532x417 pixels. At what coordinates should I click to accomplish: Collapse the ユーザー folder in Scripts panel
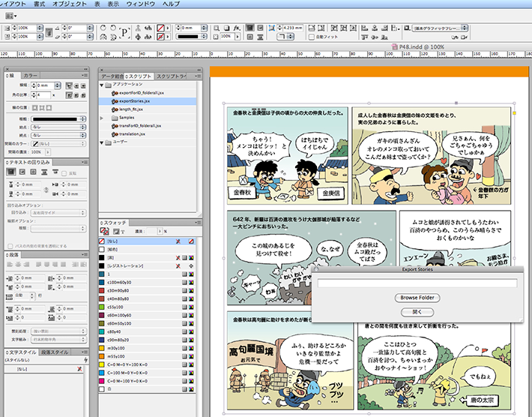[102, 142]
